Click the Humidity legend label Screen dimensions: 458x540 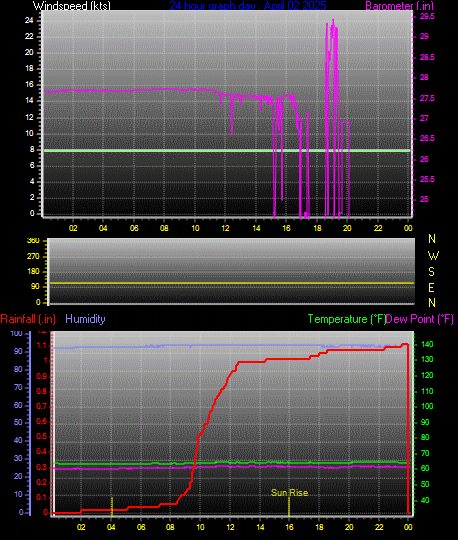[x=85, y=319]
